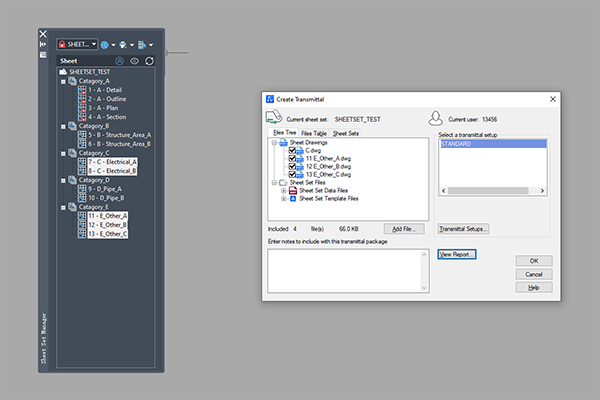Screen dimensions: 600x400
Task: Click the sheet selections icon in toolbar
Action: [x=142, y=45]
